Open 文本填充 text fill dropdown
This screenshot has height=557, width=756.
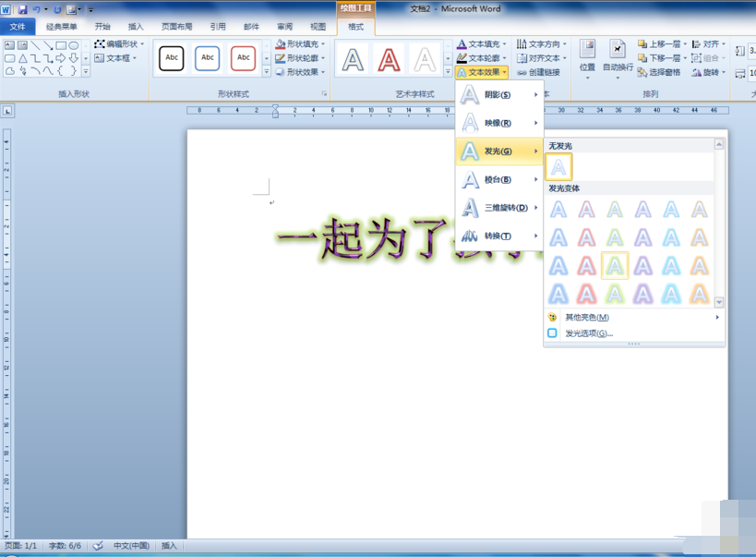[481, 44]
